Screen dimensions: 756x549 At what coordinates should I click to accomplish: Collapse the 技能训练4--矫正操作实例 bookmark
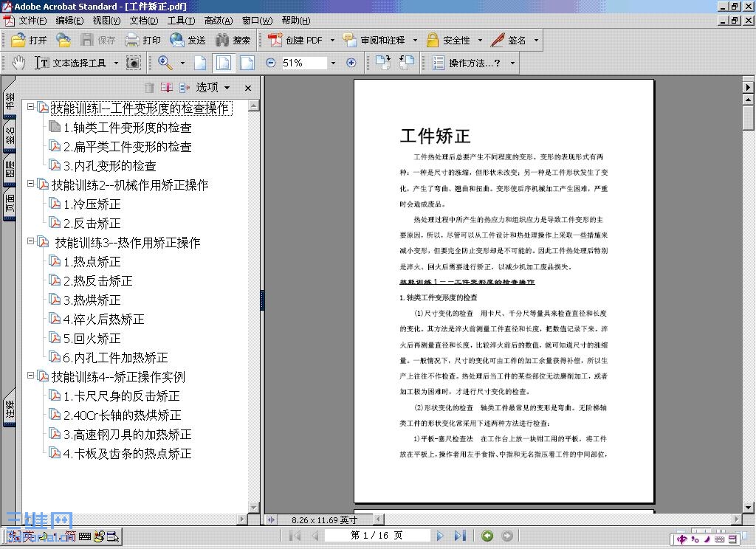[31, 376]
